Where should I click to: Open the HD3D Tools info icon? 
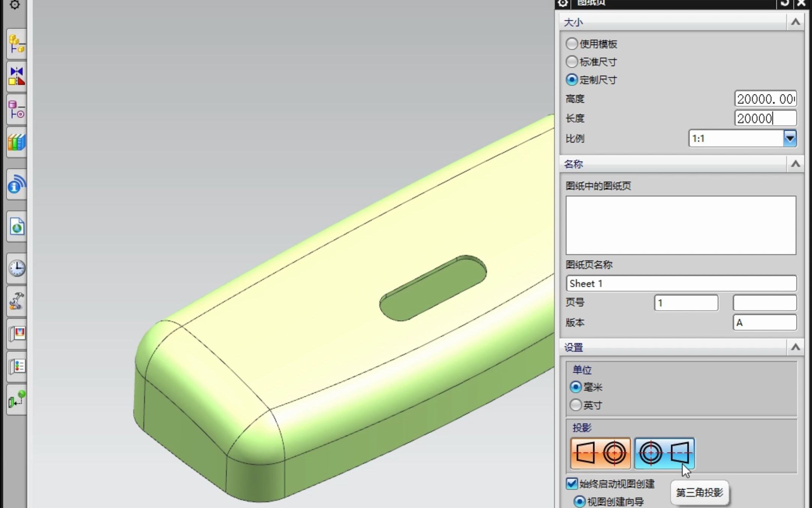coord(16,184)
